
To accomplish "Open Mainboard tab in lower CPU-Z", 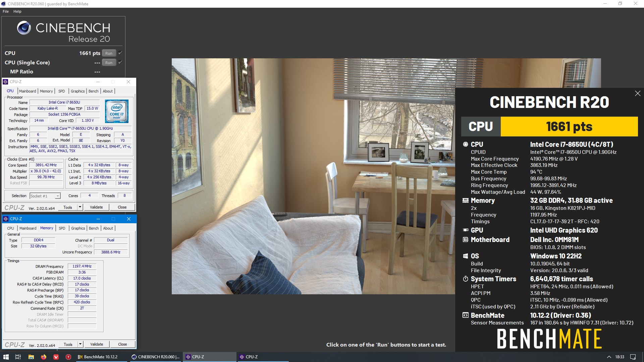I will 28,228.
